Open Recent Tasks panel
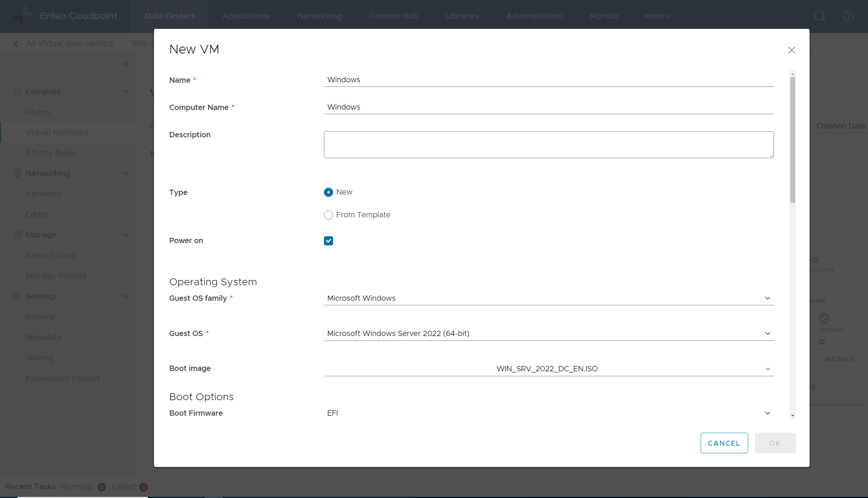Viewport: 868px width, 498px height. coord(30,487)
